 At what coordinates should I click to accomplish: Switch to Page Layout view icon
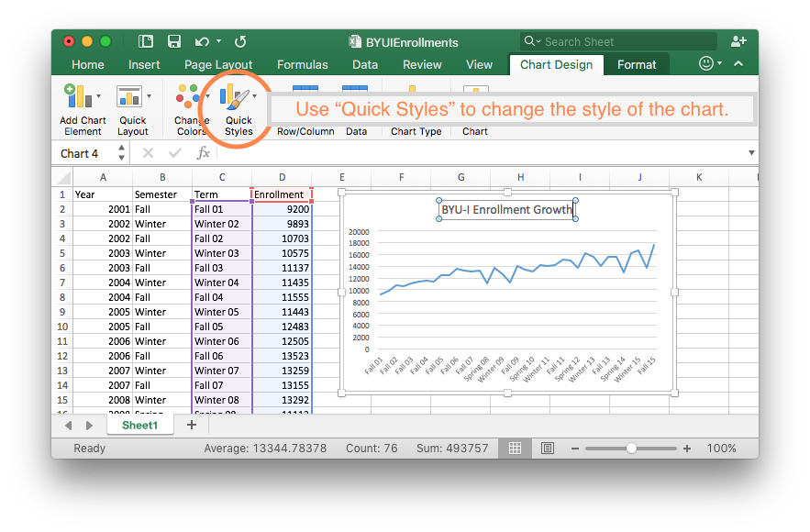pyautogui.click(x=548, y=449)
